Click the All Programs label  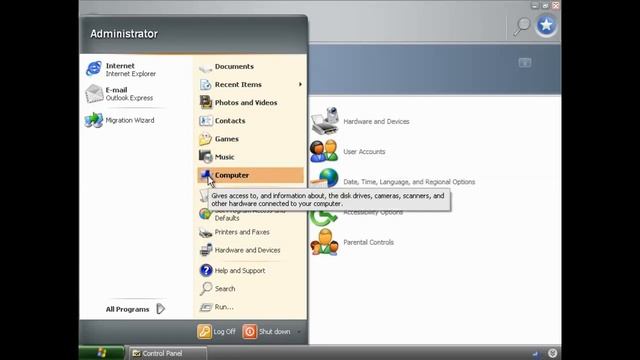127,309
